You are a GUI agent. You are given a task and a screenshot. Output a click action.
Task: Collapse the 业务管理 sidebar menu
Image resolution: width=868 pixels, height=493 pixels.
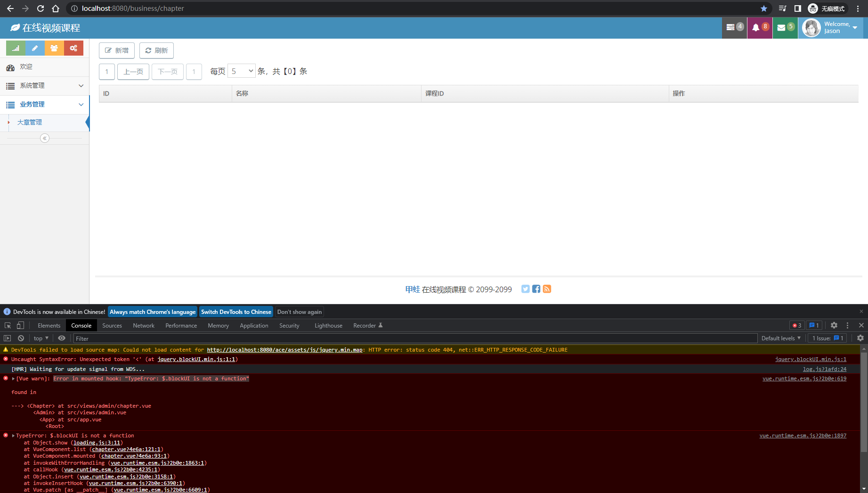tap(45, 105)
